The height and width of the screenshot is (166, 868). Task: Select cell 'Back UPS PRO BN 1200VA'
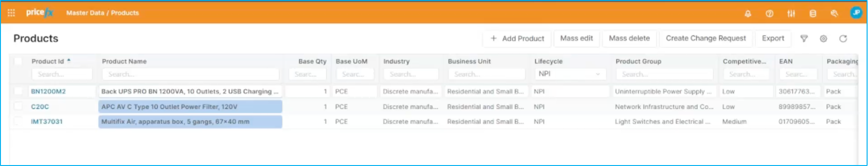[190, 91]
